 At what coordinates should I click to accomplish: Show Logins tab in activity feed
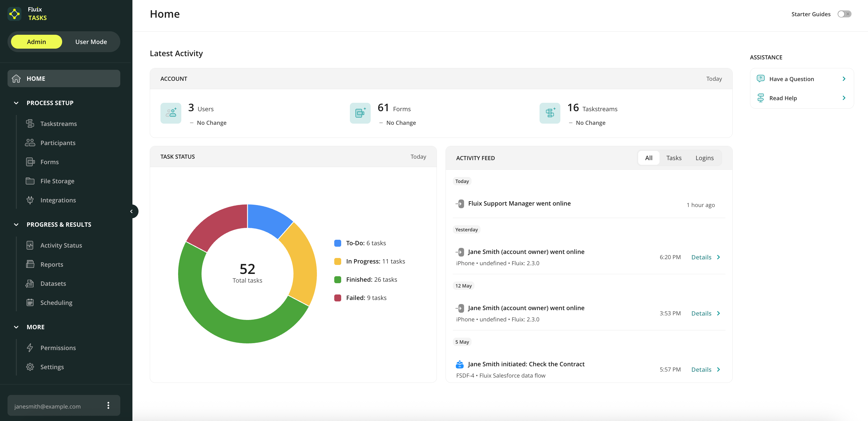pyautogui.click(x=704, y=158)
